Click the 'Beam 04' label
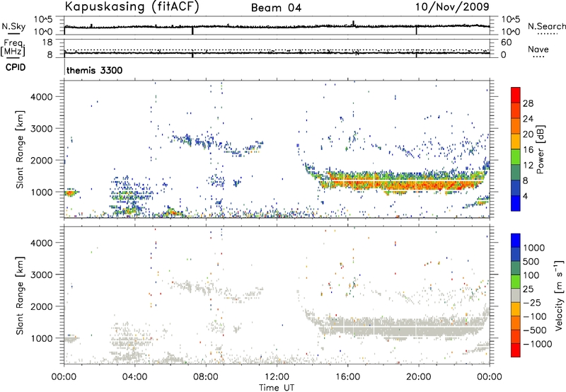Screen dimensions: 566x392 pos(276,8)
